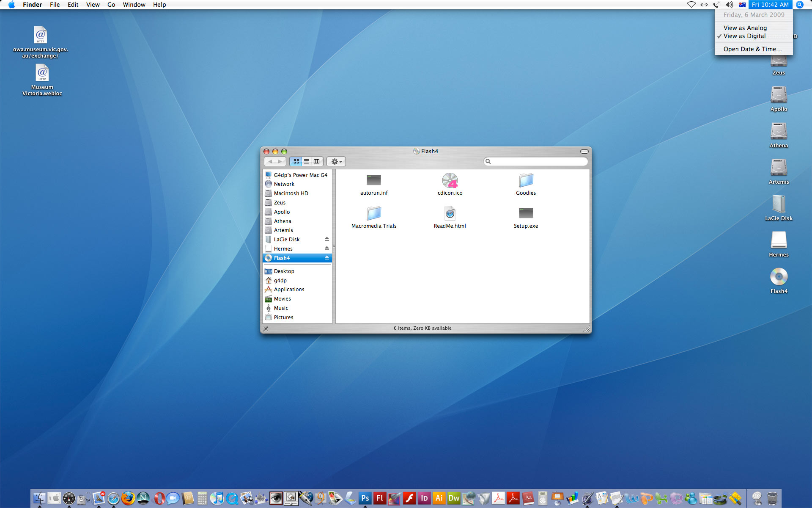Click the Trash icon in Dock
Image resolution: width=812 pixels, height=508 pixels.
point(772,498)
